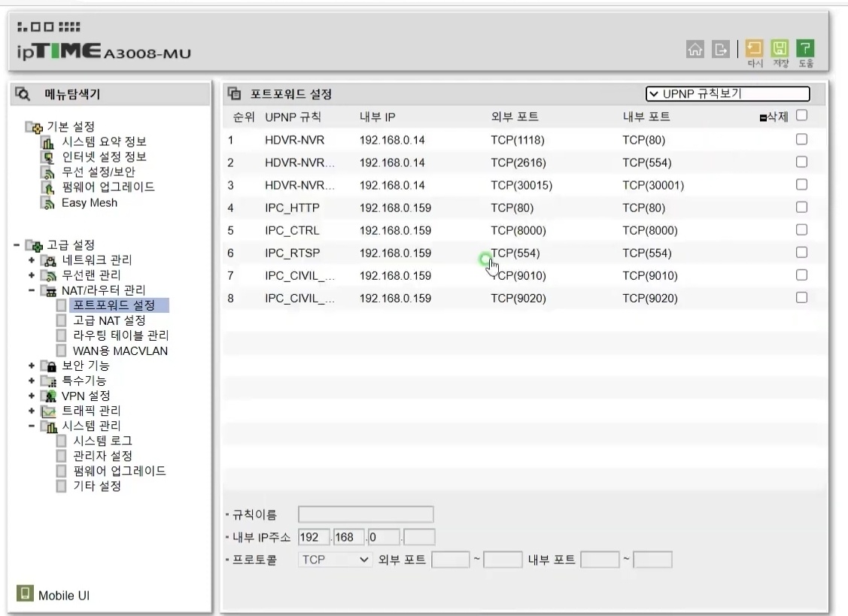Viewport: 848px width, 616px height.
Task: Click the 네트워크 관리 icon
Action: [x=49, y=261]
